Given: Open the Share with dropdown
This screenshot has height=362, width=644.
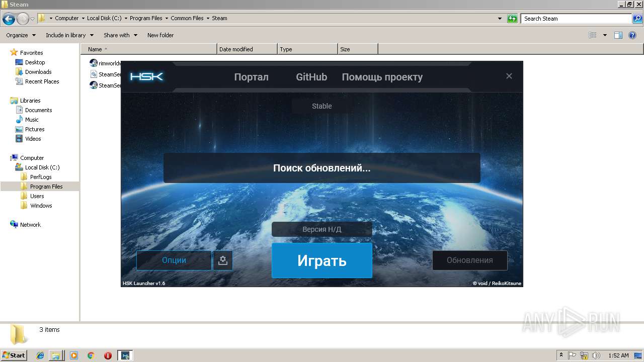Looking at the screenshot, I should (x=120, y=35).
